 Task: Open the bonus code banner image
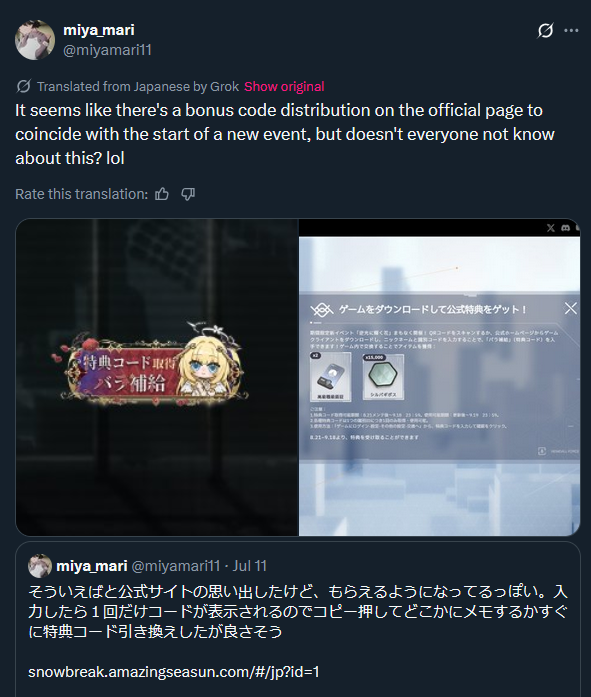coord(157,377)
